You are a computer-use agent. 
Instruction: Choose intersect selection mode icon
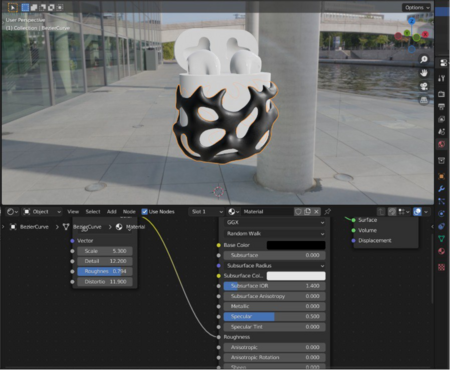point(60,7)
